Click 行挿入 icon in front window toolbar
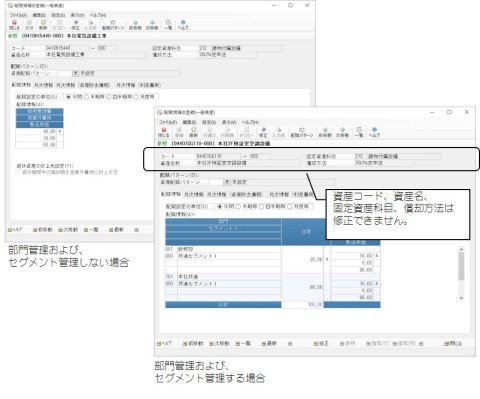The image size is (480, 399). [210, 132]
